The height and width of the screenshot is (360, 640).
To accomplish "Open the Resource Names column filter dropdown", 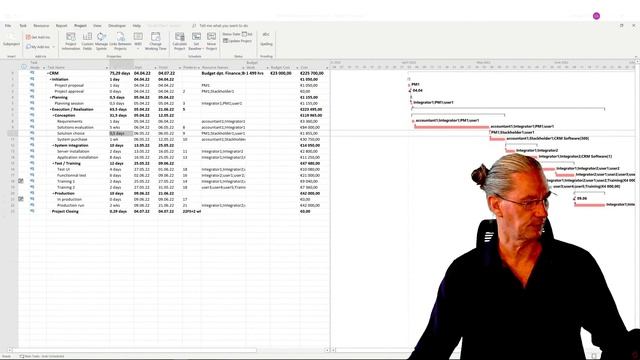I will pos(243,67).
